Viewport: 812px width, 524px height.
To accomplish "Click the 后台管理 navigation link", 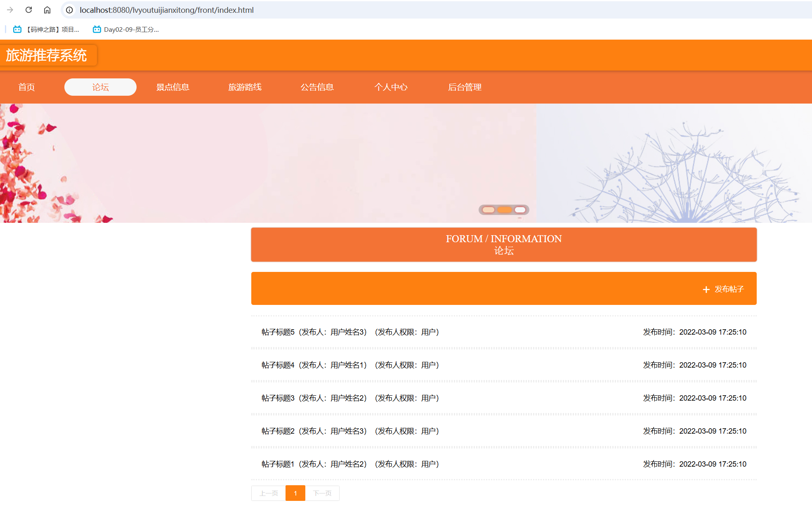I will coord(465,87).
